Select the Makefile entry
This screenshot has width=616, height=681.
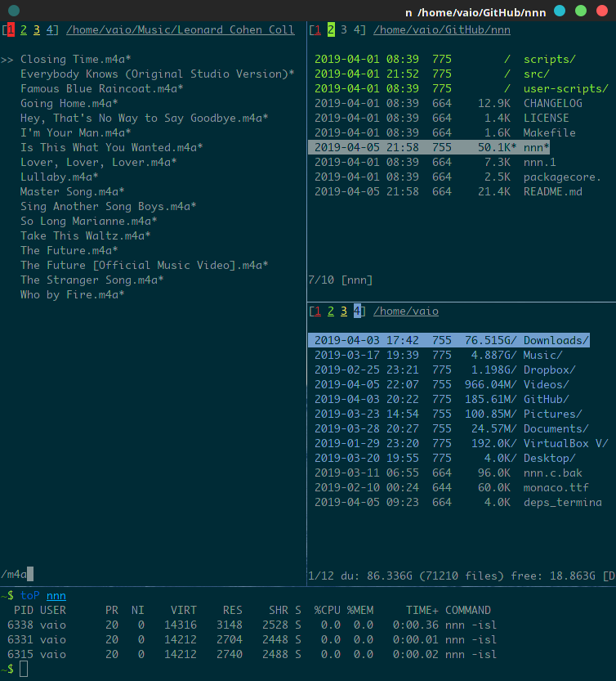[550, 133]
